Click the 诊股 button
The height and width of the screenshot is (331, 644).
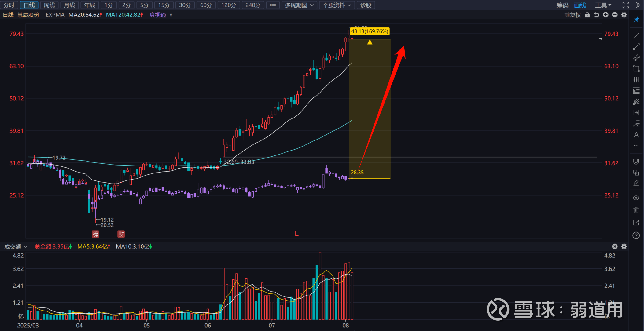pyautogui.click(x=366, y=5)
